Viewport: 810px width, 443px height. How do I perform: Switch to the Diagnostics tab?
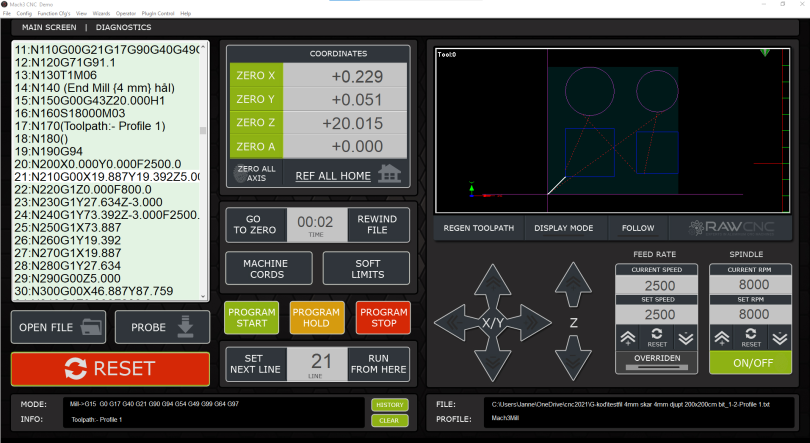123,27
